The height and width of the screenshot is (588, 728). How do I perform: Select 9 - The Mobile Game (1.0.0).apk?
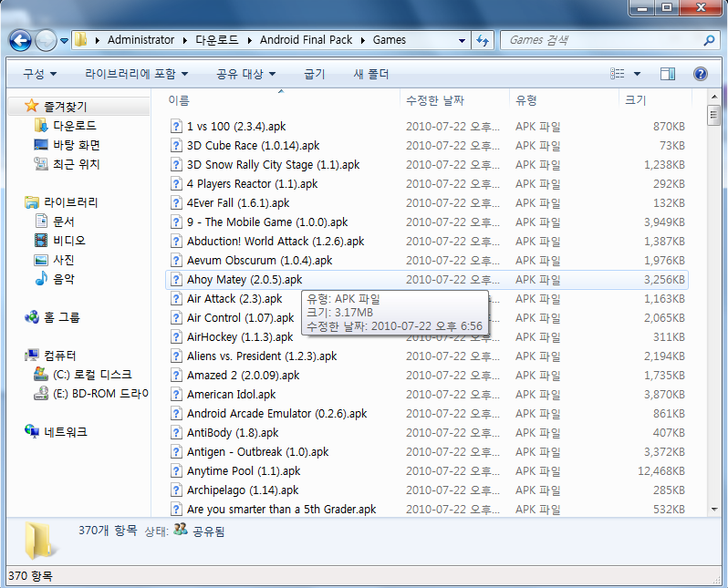click(x=267, y=222)
